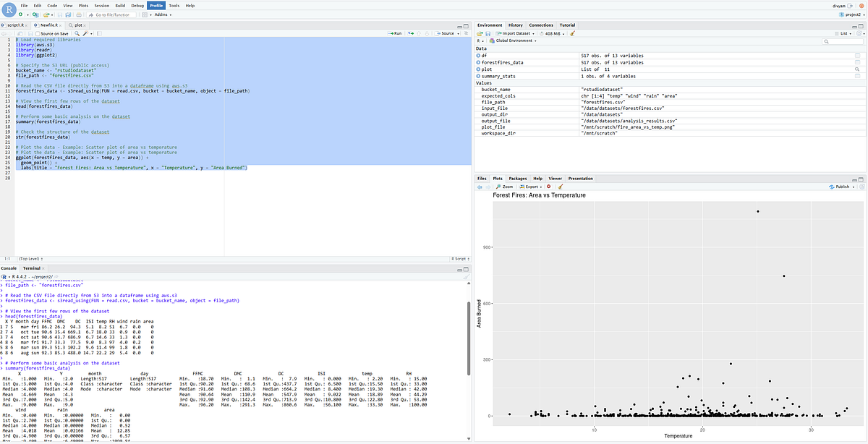Screen dimensions: 868x444
Task: Click the refresh icon in Environment pane
Action: click(x=859, y=33)
